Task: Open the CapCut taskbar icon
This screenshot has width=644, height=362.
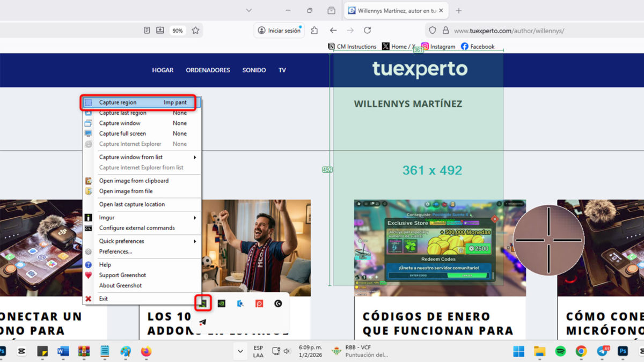Action: pos(21,351)
